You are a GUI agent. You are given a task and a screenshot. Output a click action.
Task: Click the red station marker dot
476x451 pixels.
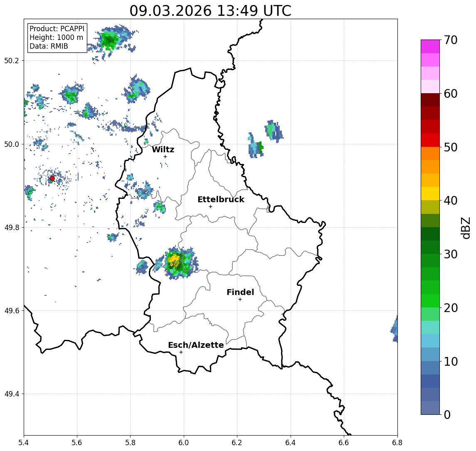(x=52, y=178)
